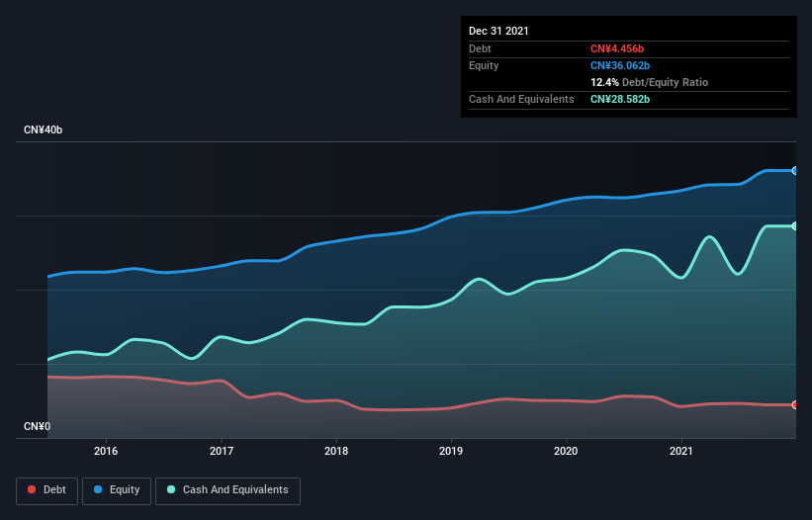The image size is (812, 520).
Task: Click the red Debt endpoint marker
Action: pyautogui.click(x=794, y=404)
